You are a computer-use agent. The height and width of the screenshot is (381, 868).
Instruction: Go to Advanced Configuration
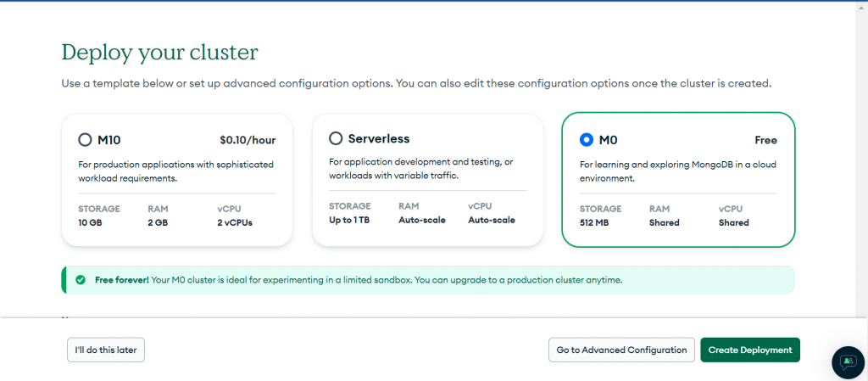[x=621, y=350]
